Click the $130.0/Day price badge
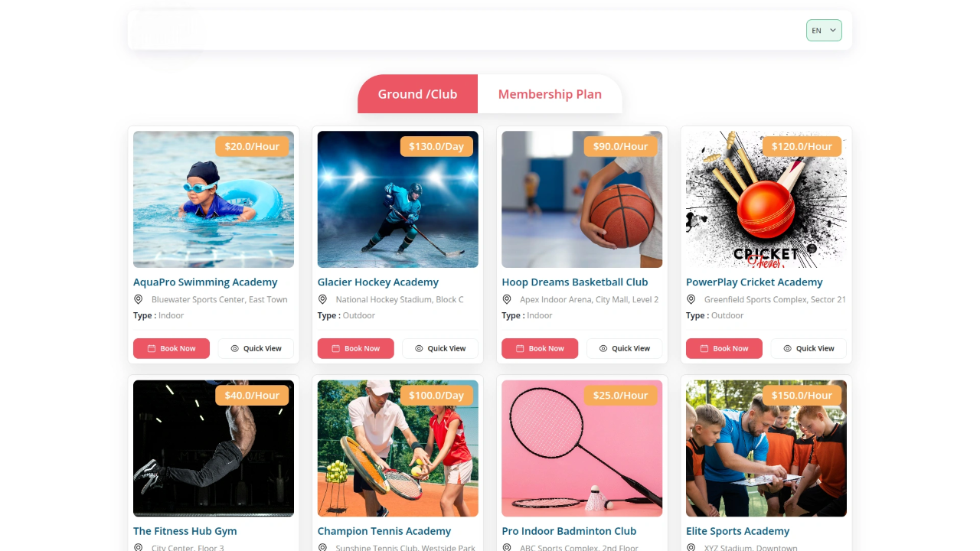 [x=436, y=146]
